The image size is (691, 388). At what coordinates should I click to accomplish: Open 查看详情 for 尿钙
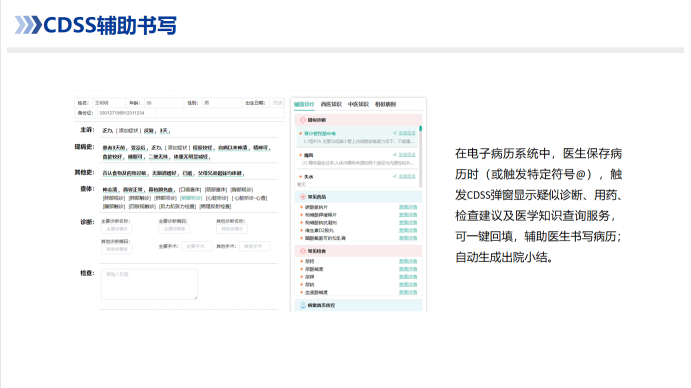[408, 261]
